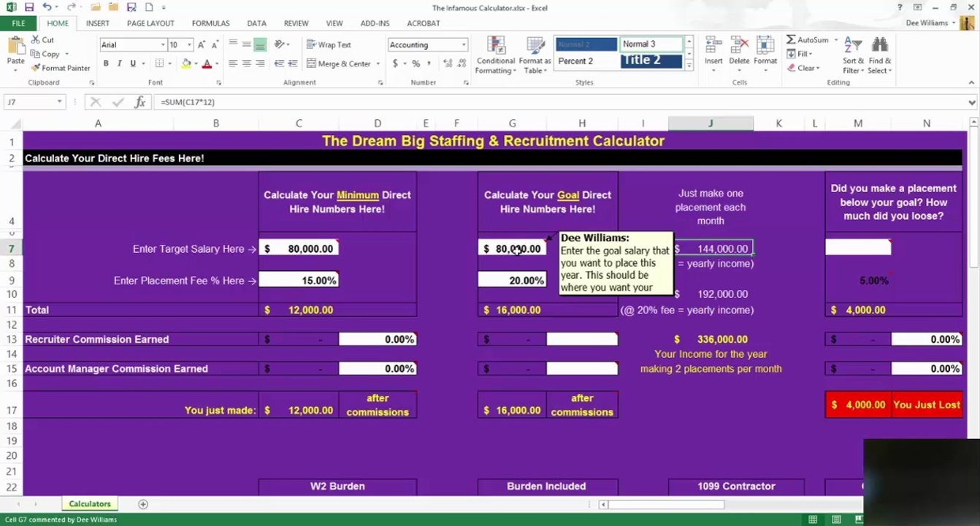Screen dimensions: 980x526
Task: Toggle bottom vertical alignment
Action: 260,45
